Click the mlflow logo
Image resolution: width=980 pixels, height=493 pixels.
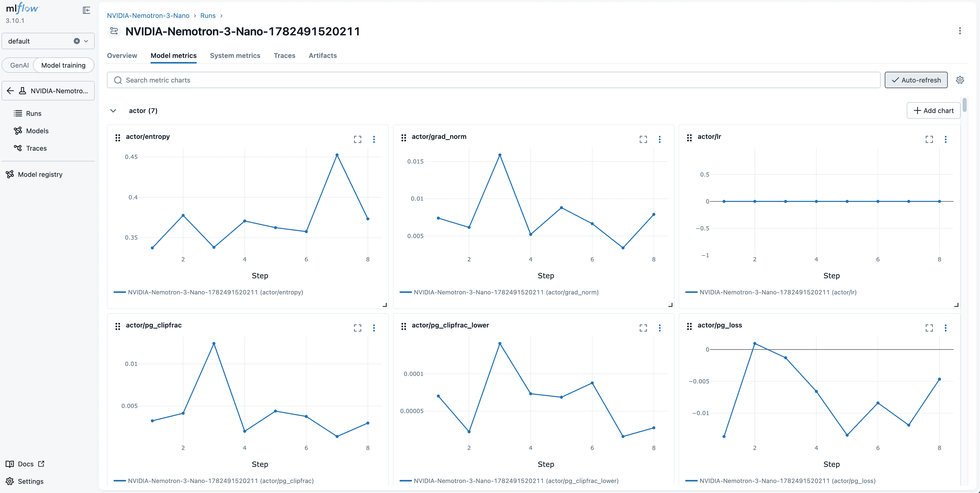coord(23,8)
